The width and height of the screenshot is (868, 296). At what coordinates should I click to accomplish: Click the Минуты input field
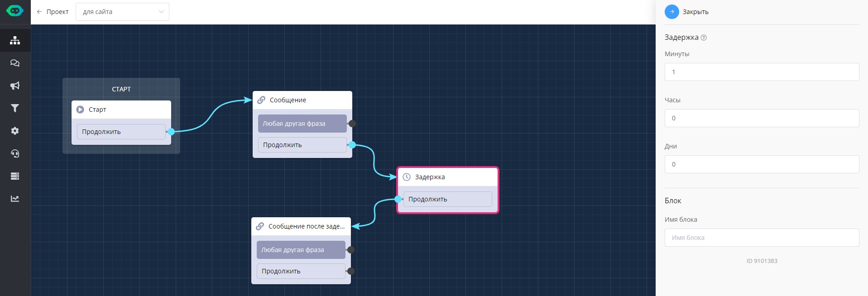[x=762, y=72]
